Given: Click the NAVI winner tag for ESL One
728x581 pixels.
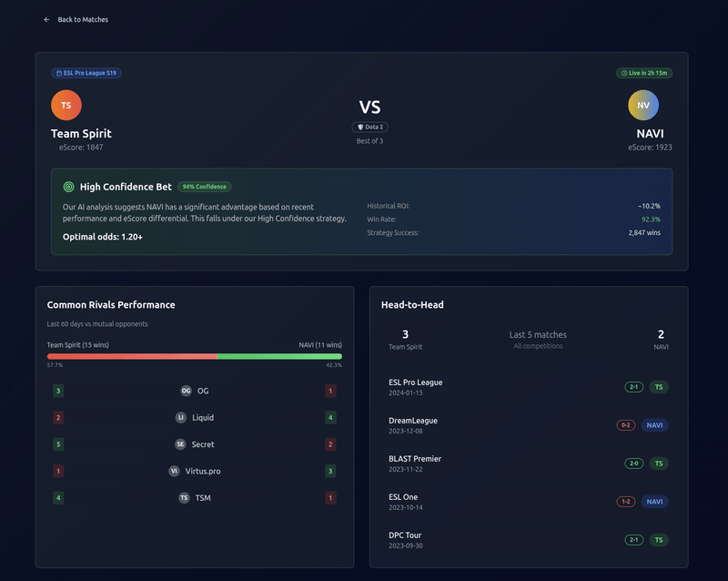Looking at the screenshot, I should tap(654, 502).
